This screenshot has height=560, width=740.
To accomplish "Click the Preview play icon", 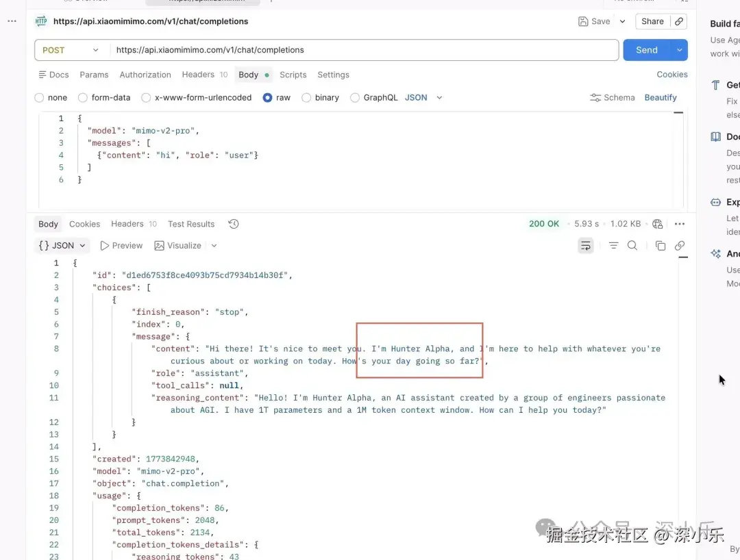I will 104,246.
